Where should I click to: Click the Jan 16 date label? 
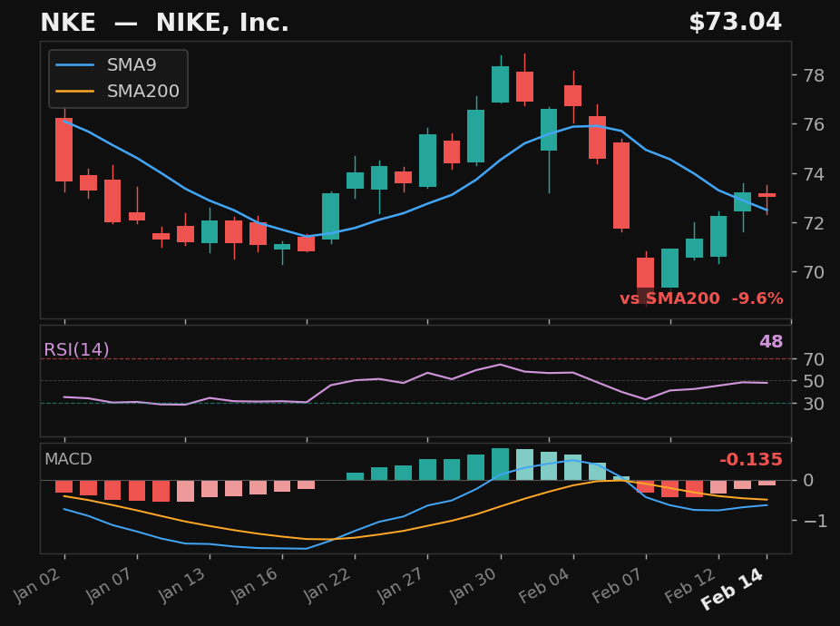pyautogui.click(x=255, y=585)
